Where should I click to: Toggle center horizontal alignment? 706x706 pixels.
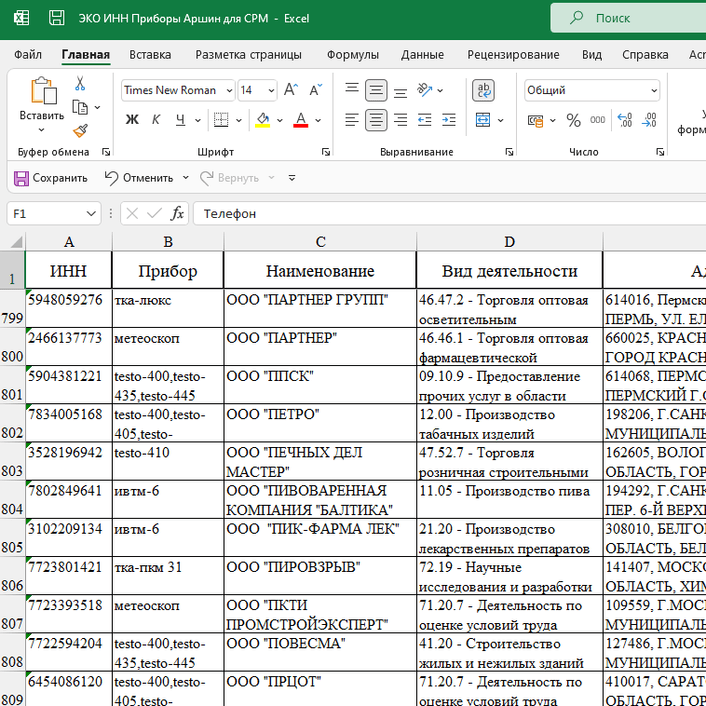point(376,120)
